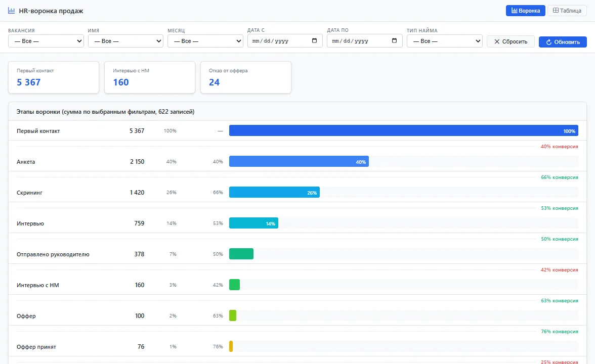Click the 76% конверсия label
The image size is (595, 364).
[560, 332]
